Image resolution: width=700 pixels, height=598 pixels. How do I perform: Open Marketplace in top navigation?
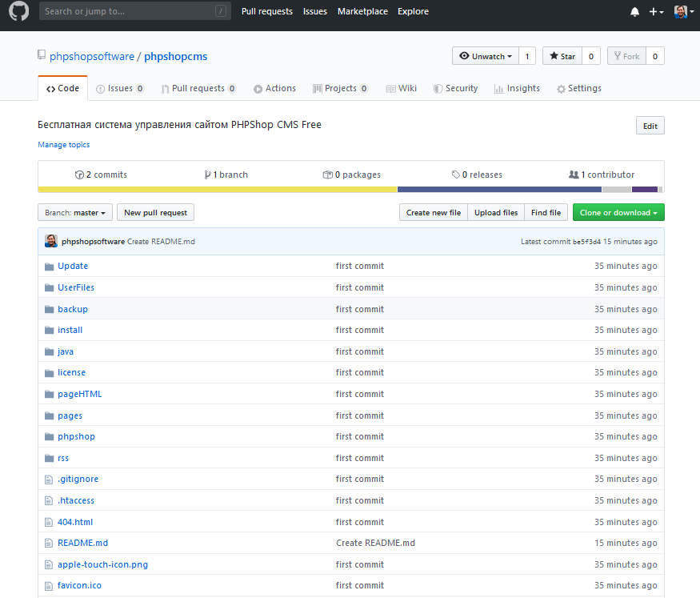[x=362, y=12]
